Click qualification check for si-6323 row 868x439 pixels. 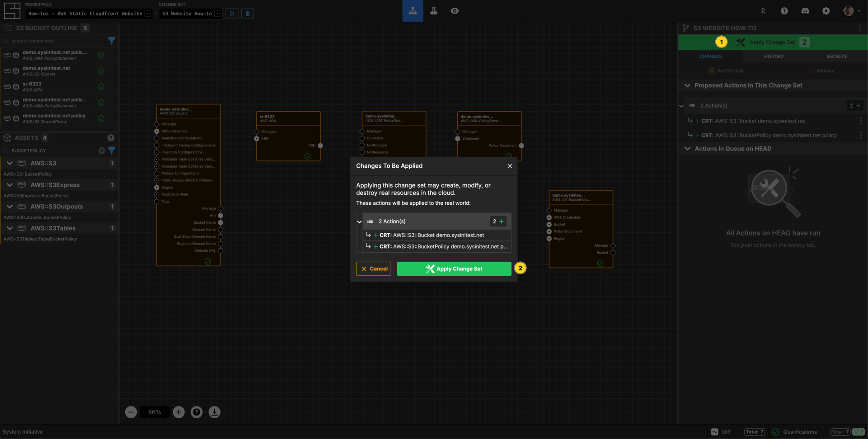(101, 87)
